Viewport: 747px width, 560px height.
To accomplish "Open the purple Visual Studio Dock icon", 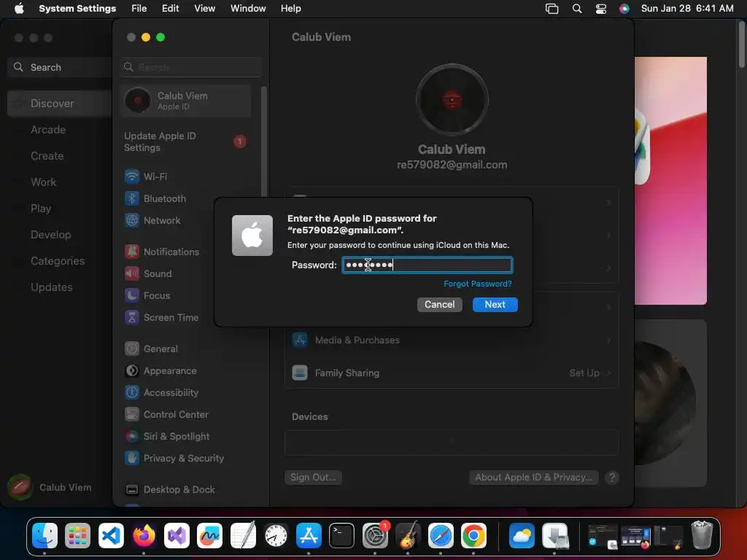I will pyautogui.click(x=177, y=535).
